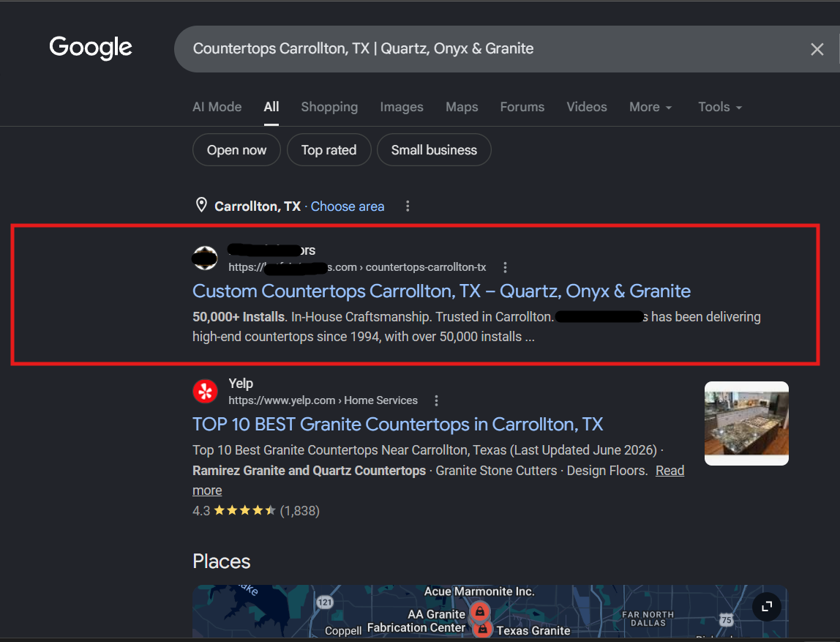Open TOP 10 BEST Granite Countertops Yelp link
This screenshot has height=642, width=840.
[397, 425]
